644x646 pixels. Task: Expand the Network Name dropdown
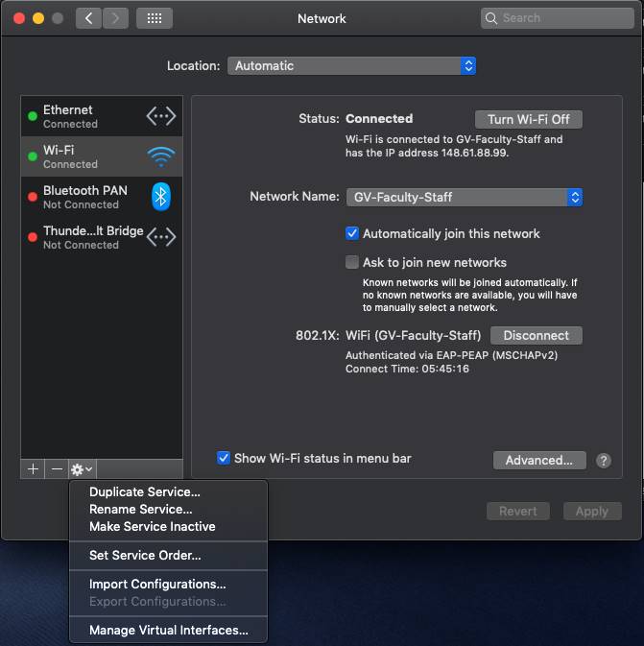click(464, 197)
